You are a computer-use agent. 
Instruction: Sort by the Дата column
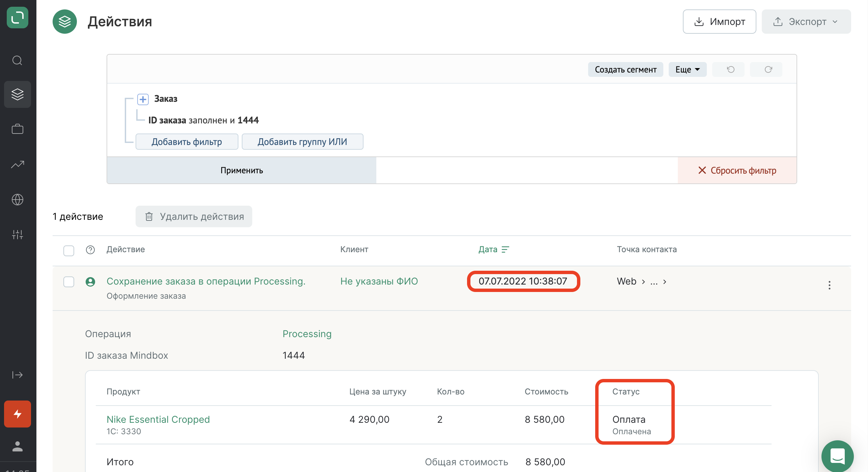pos(494,249)
